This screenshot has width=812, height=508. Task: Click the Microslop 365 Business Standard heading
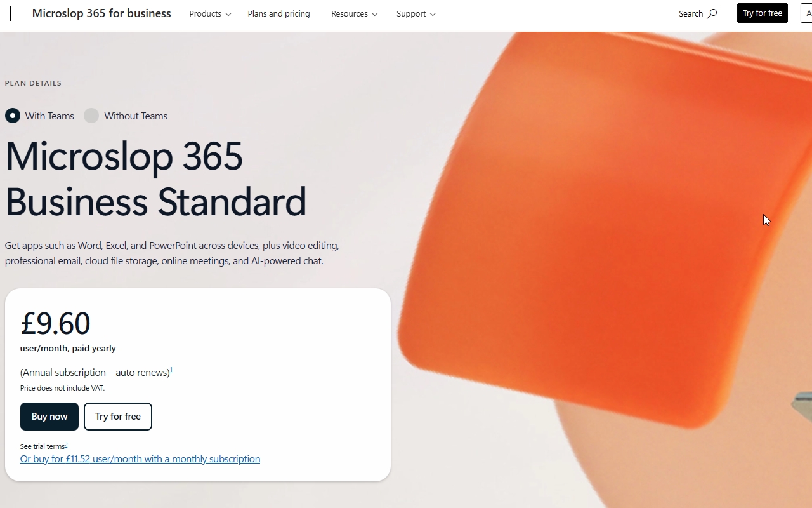click(155, 178)
